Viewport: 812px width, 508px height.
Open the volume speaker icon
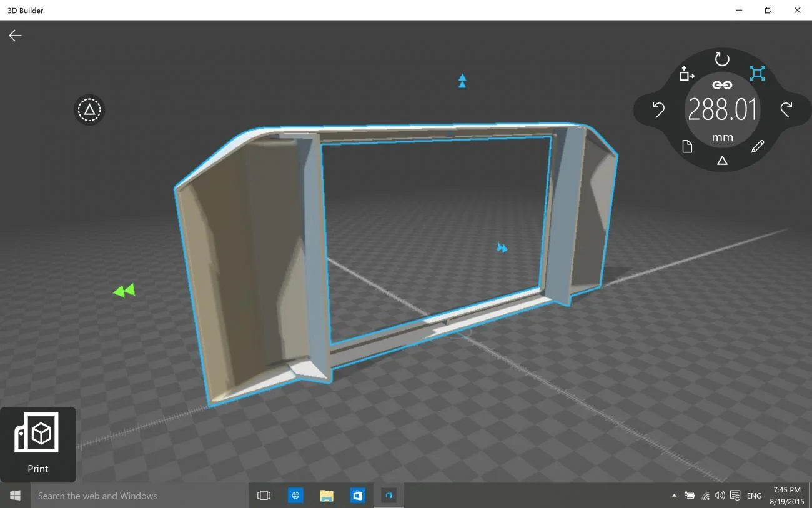pyautogui.click(x=720, y=496)
